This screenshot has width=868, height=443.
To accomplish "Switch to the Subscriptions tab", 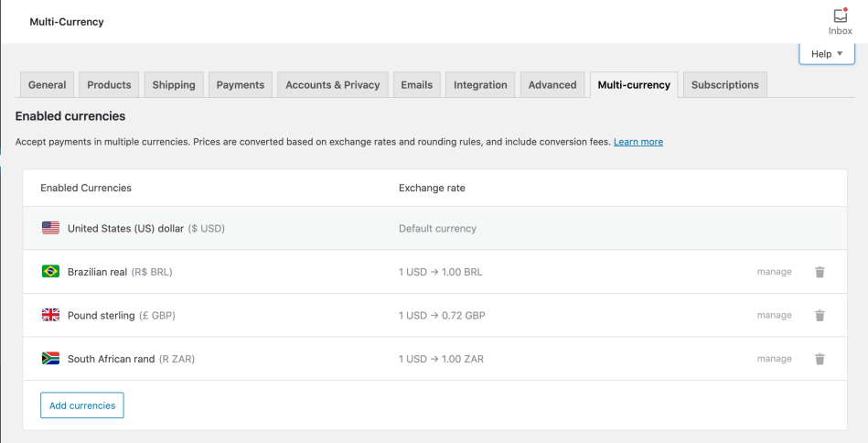I will [724, 85].
